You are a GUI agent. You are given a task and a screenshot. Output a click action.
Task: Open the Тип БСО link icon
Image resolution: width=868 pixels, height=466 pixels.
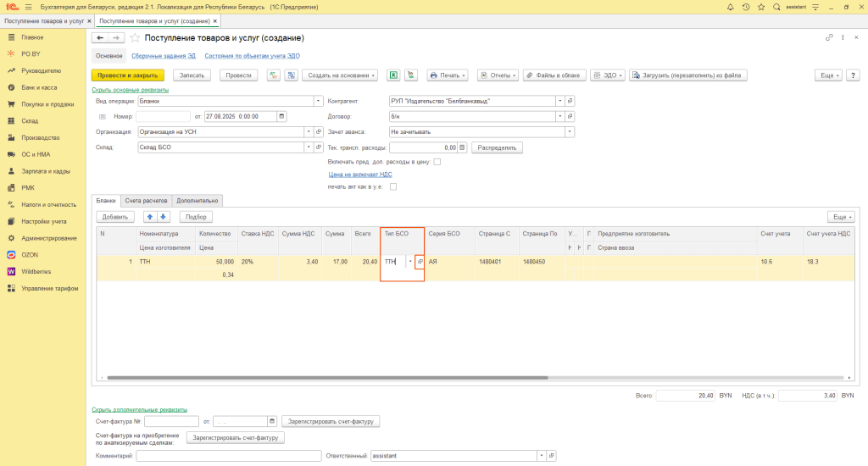[420, 262]
